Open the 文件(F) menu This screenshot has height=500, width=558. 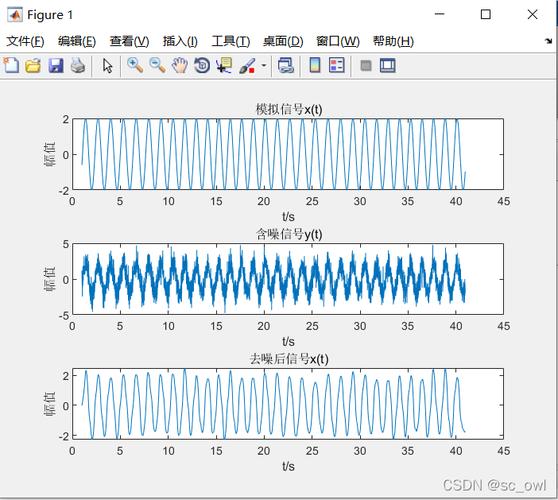tap(25, 41)
